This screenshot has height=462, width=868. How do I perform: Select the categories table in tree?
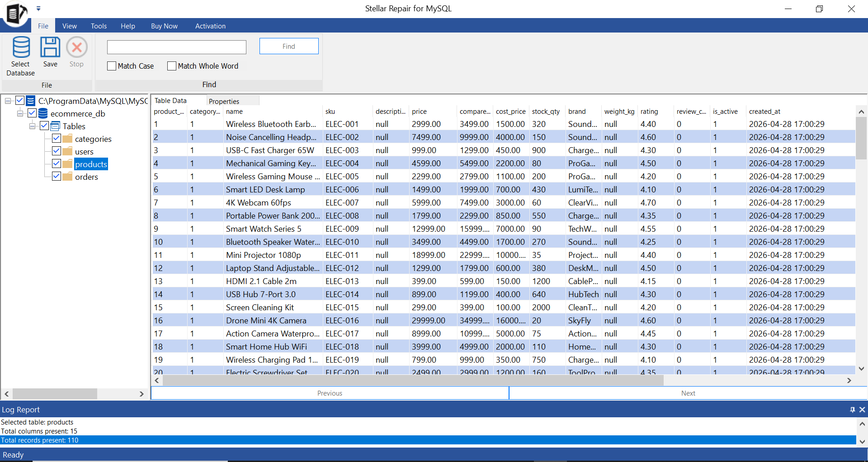[93, 139]
